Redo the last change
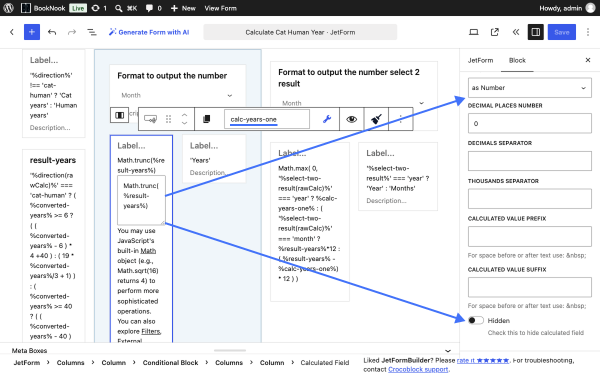 point(72,32)
